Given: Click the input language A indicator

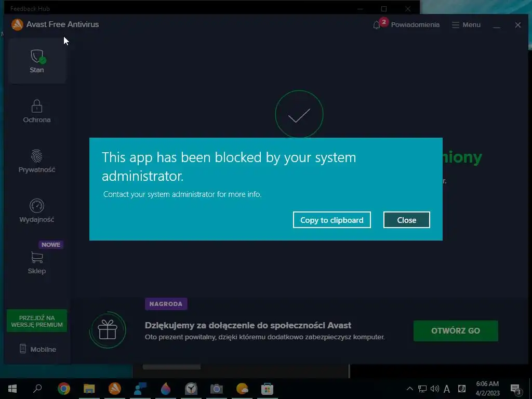Looking at the screenshot, I should click(x=447, y=389).
